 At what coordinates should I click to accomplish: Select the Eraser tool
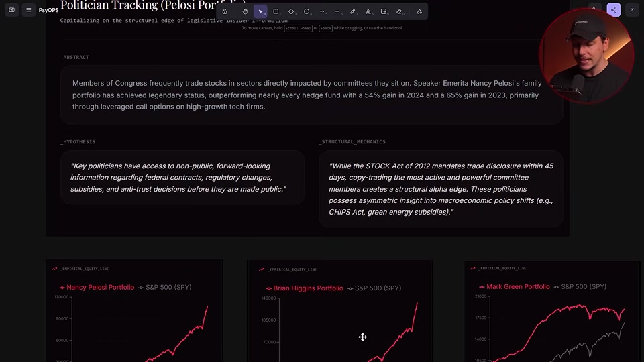point(399,11)
